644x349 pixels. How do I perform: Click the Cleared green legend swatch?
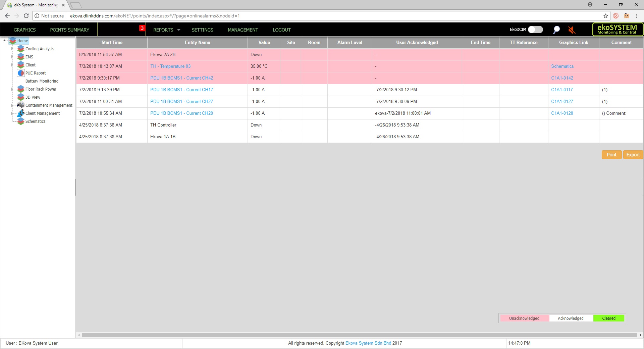coord(609,318)
